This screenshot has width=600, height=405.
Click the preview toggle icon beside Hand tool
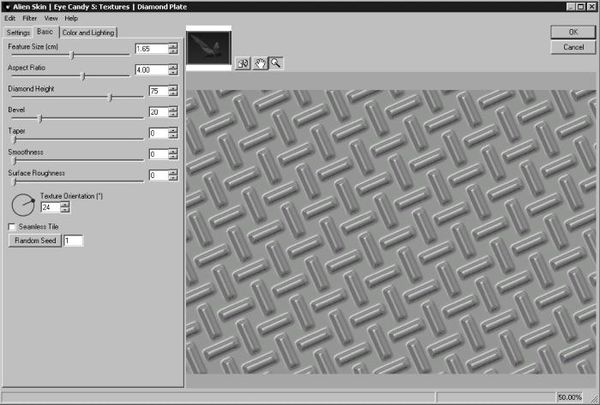pos(242,63)
